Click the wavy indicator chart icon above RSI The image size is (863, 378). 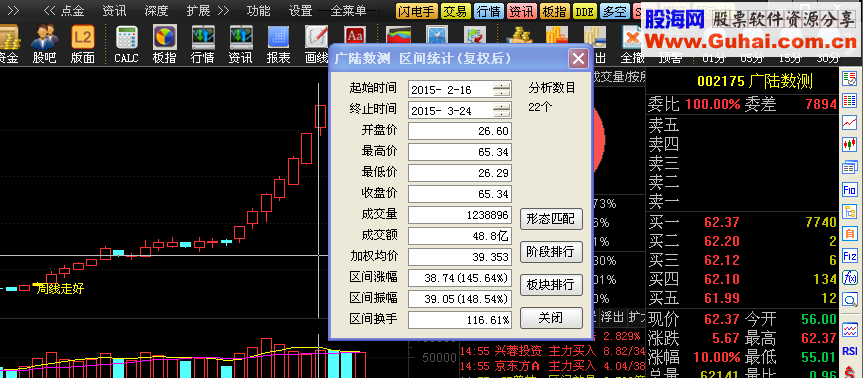pyautogui.click(x=850, y=330)
